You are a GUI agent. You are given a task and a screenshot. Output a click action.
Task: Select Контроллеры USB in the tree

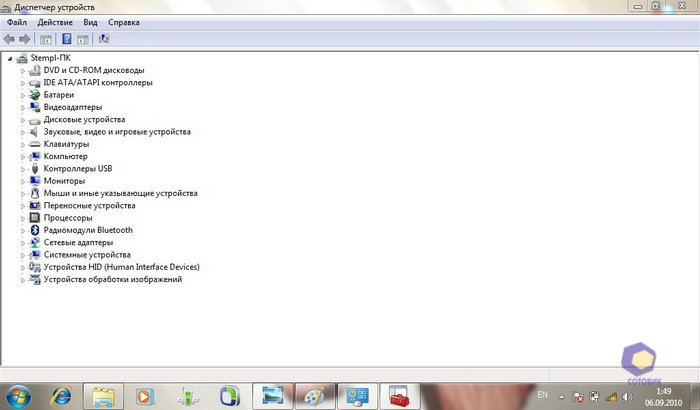pyautogui.click(x=78, y=169)
